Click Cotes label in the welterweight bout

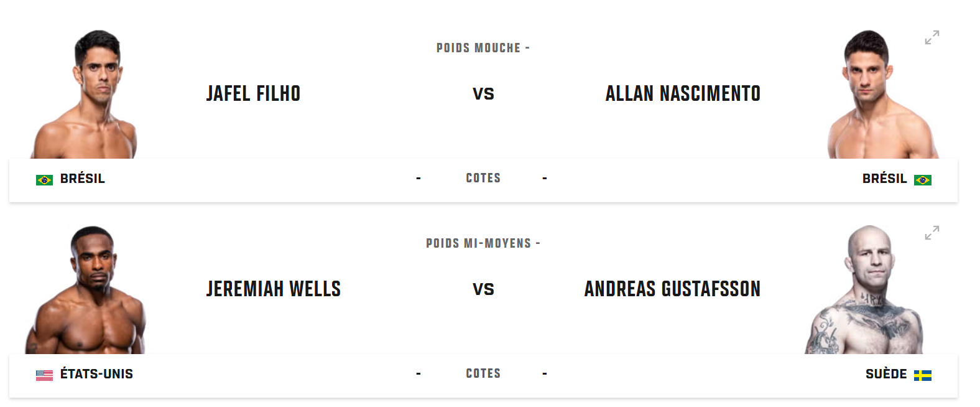click(483, 373)
